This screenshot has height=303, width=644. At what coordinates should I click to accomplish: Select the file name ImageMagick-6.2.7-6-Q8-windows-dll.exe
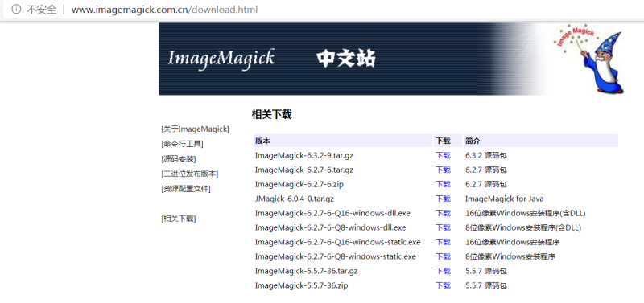coord(330,227)
